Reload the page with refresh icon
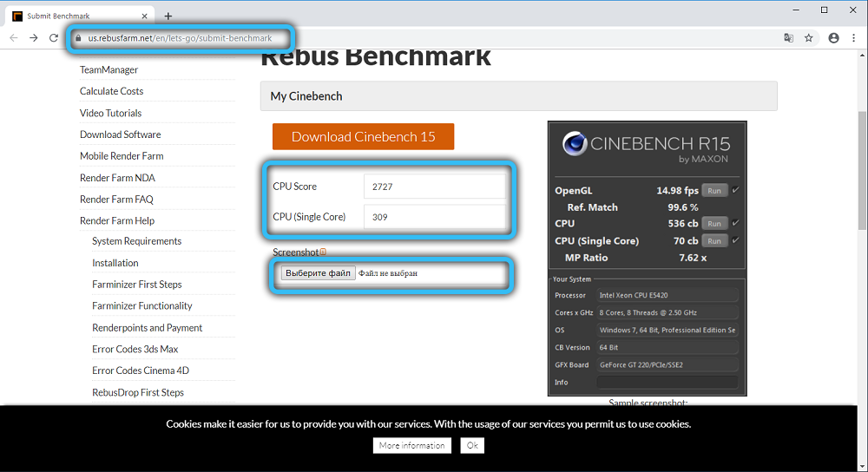This screenshot has width=868, height=472. pyautogui.click(x=54, y=38)
